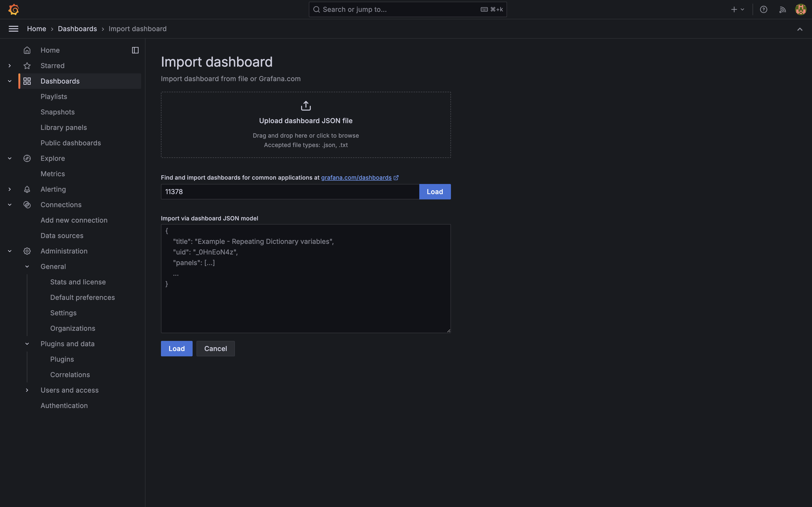Click the Explore compass icon
812x507 pixels.
pos(27,158)
